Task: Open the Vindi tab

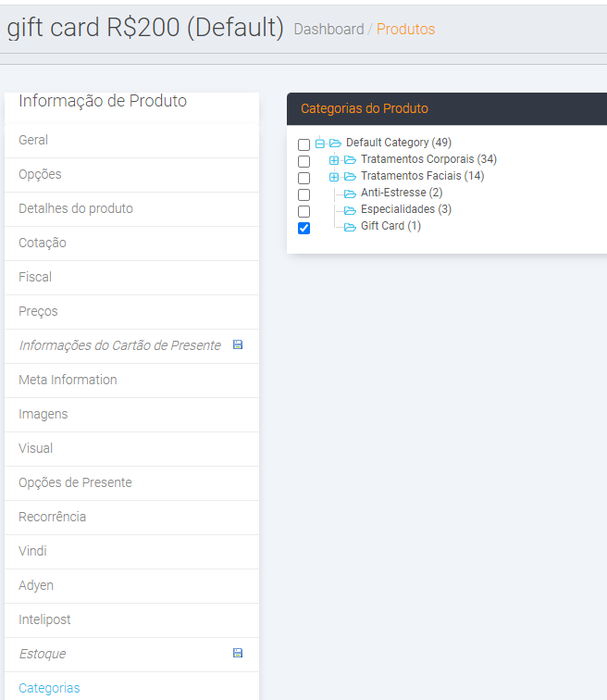Action: pos(131,552)
